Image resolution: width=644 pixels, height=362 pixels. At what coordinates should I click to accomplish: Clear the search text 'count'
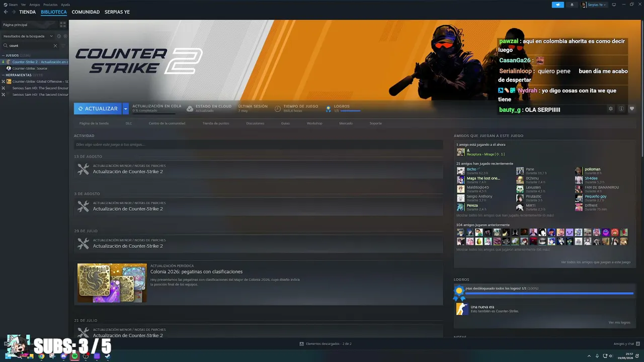click(x=55, y=46)
